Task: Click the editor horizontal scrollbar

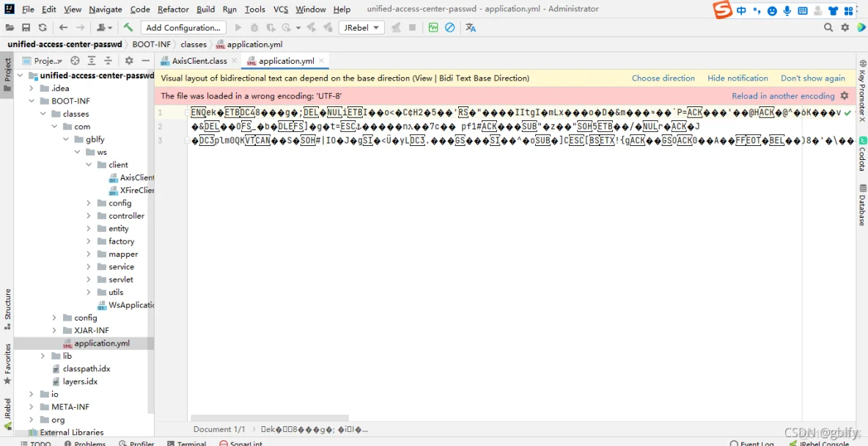Action: tap(270, 418)
